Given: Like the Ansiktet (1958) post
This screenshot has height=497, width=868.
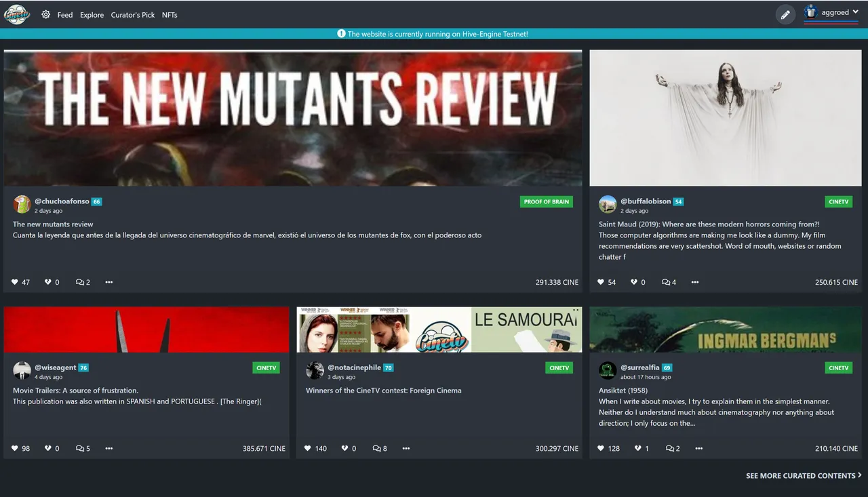Looking at the screenshot, I should click(x=601, y=448).
